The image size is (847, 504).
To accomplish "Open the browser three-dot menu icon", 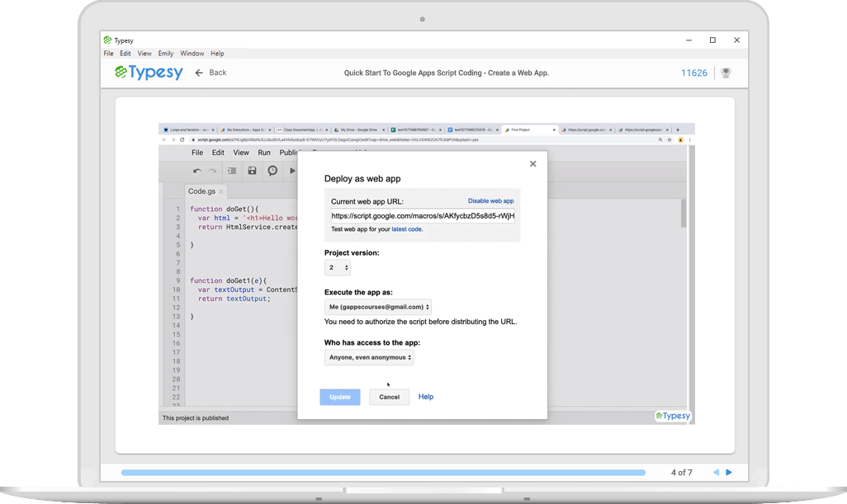I will (x=690, y=139).
